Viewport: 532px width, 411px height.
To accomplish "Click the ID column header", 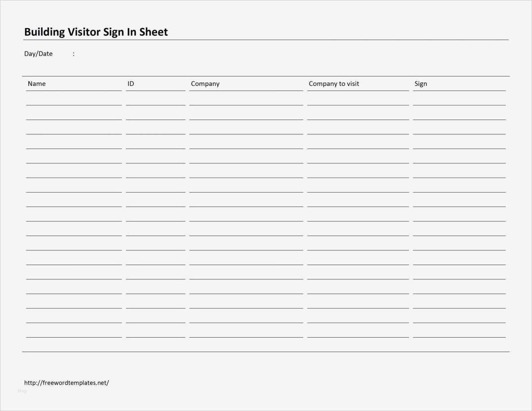I will pyautogui.click(x=131, y=84).
